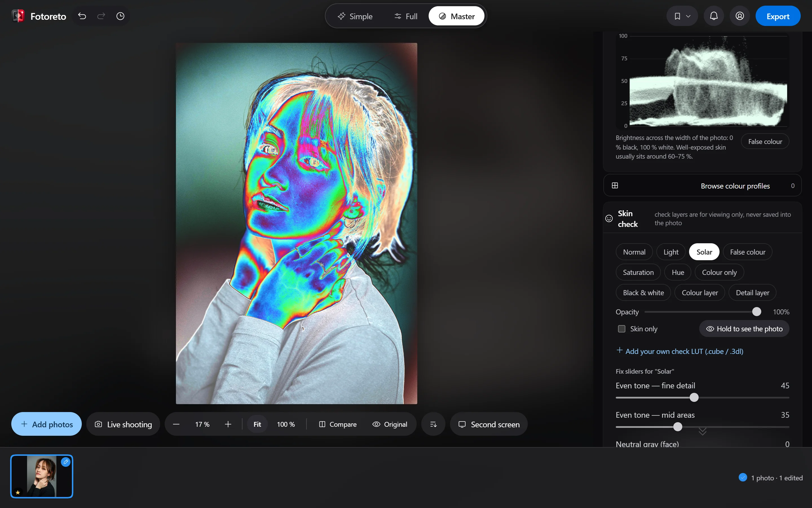Screen dimensions: 812x508
Task: Zoom out with the minus icon
Action: (x=176, y=424)
